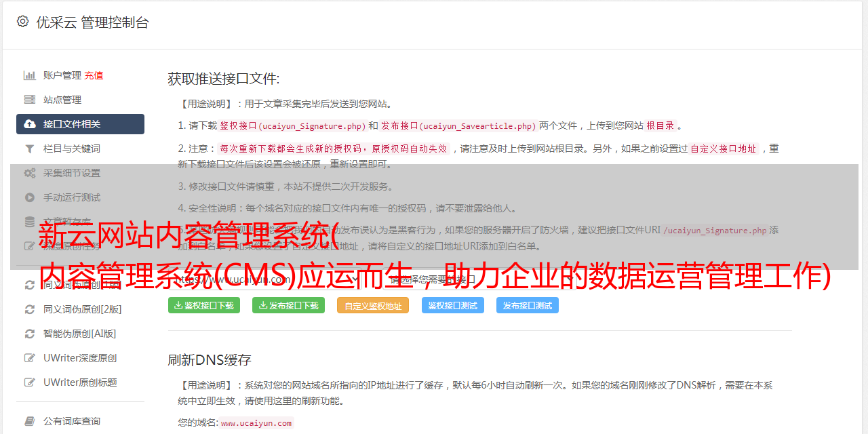Screen dimensions: 868x434
Task: Click the www.ucaiyun.com domain code text
Action: pos(256,422)
